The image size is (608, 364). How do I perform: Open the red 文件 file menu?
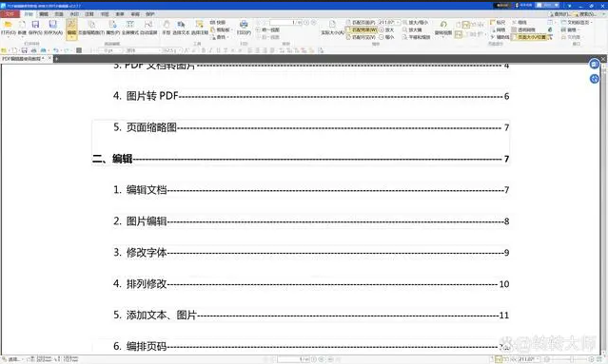click(10, 14)
